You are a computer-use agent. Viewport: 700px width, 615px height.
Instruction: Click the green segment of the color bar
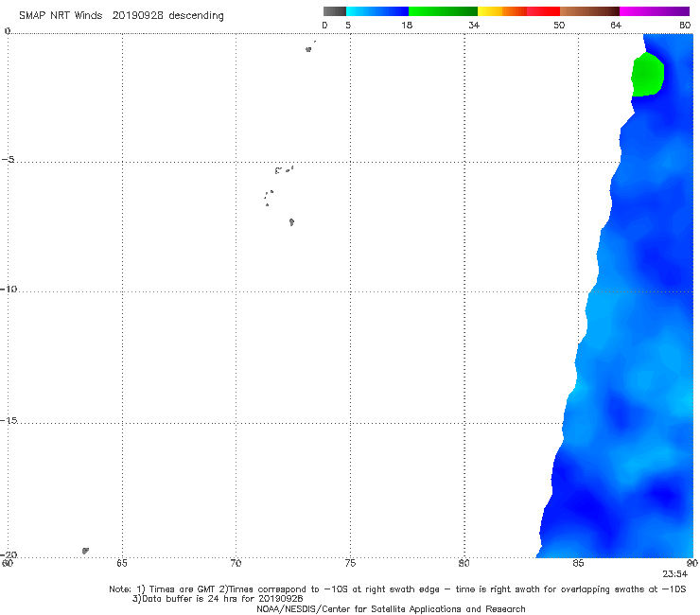click(443, 11)
